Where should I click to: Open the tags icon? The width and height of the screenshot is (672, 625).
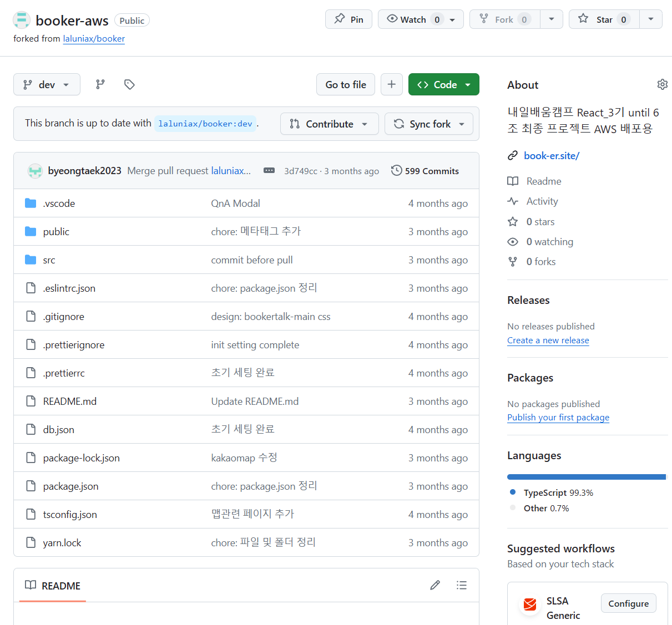tap(129, 84)
